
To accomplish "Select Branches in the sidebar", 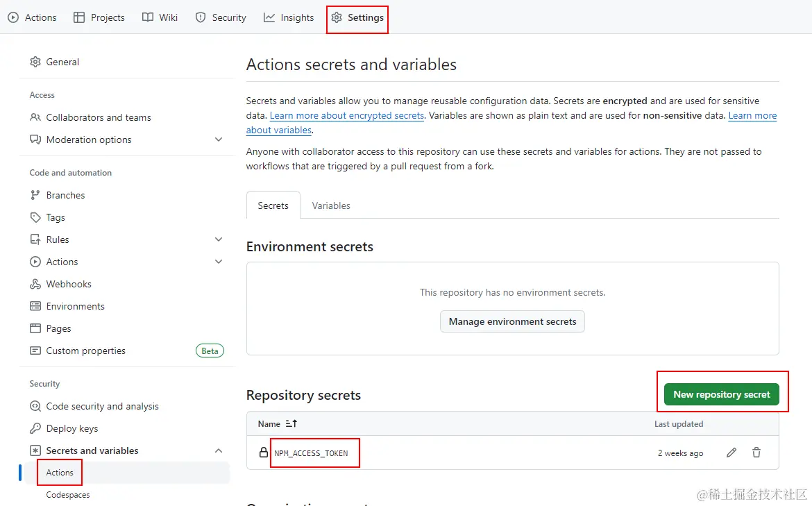I will pyautogui.click(x=66, y=195).
